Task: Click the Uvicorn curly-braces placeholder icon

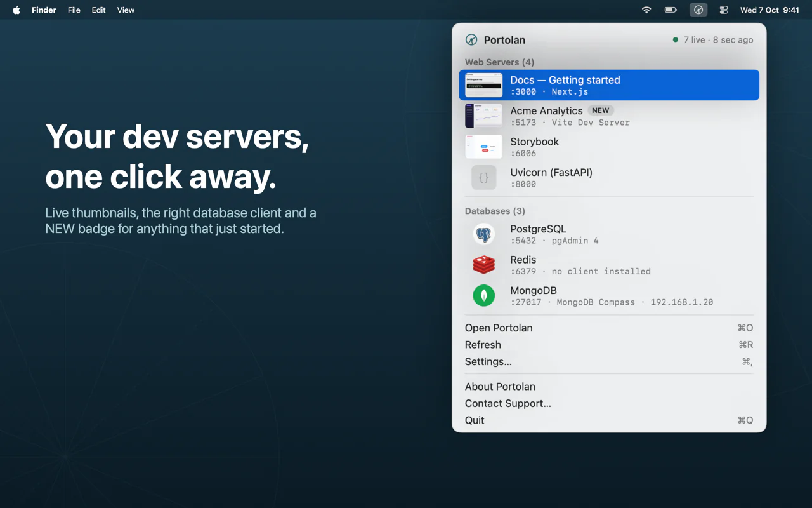Action: coord(483,178)
